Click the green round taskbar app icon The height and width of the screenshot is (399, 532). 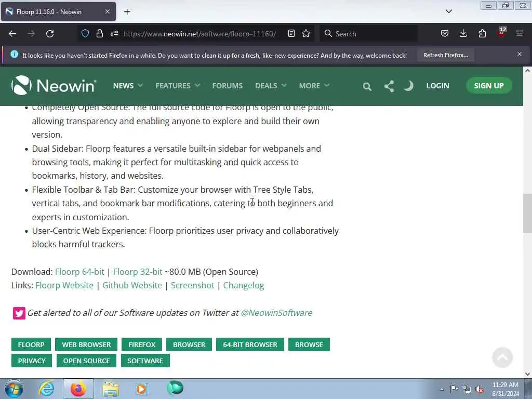tap(175, 388)
